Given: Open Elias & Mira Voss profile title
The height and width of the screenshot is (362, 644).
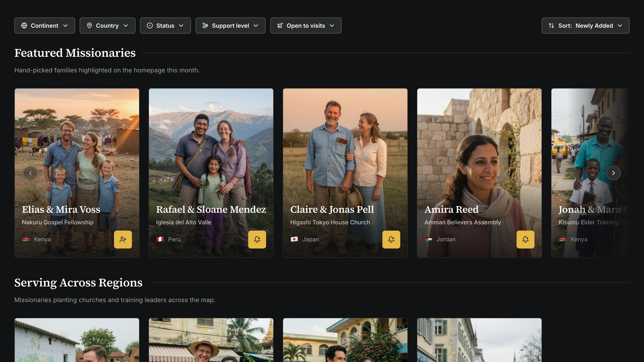Looking at the screenshot, I should 61,209.
